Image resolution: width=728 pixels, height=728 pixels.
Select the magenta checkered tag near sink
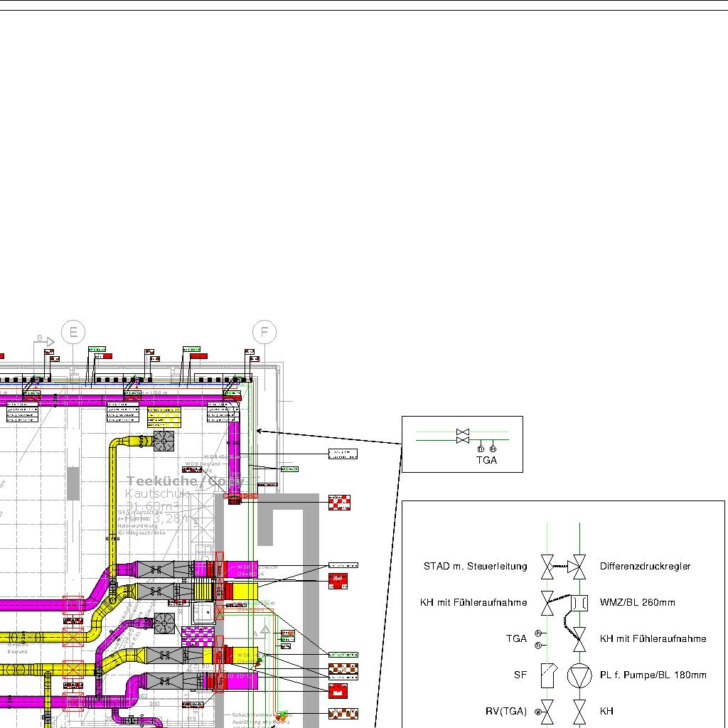coord(198,634)
